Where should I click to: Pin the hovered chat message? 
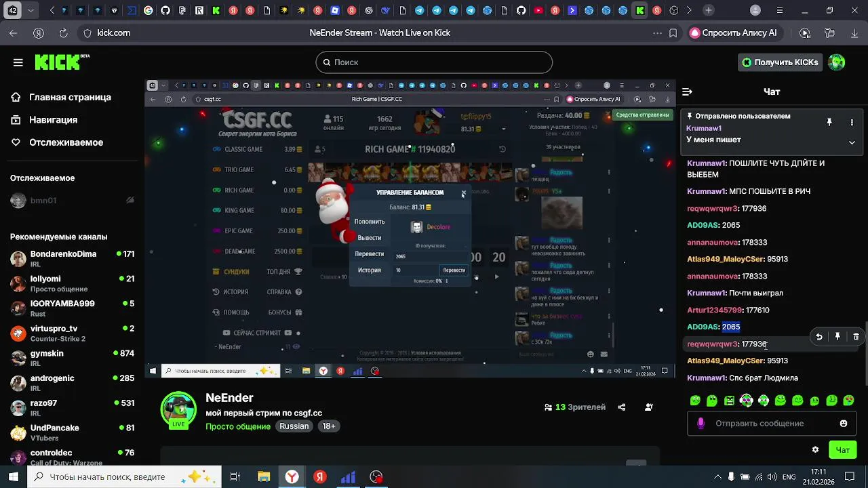837,337
